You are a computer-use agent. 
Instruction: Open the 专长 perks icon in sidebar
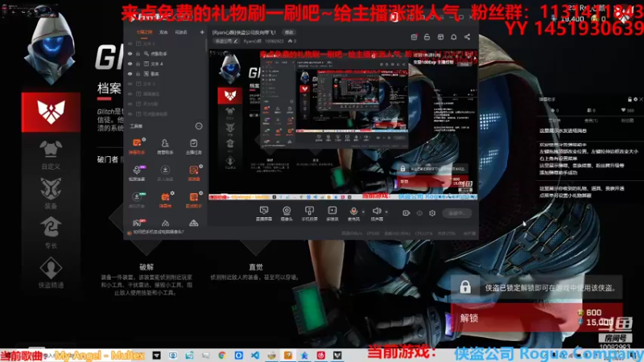(51, 228)
